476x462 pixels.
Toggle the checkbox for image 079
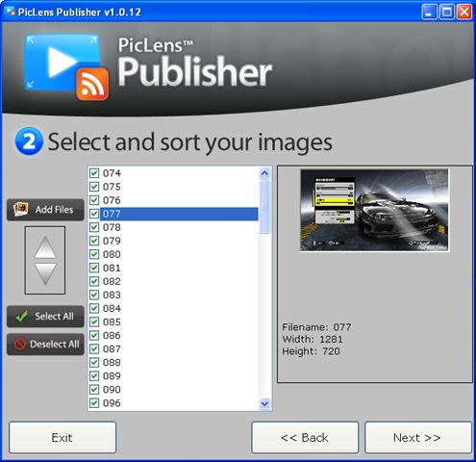[x=94, y=241]
